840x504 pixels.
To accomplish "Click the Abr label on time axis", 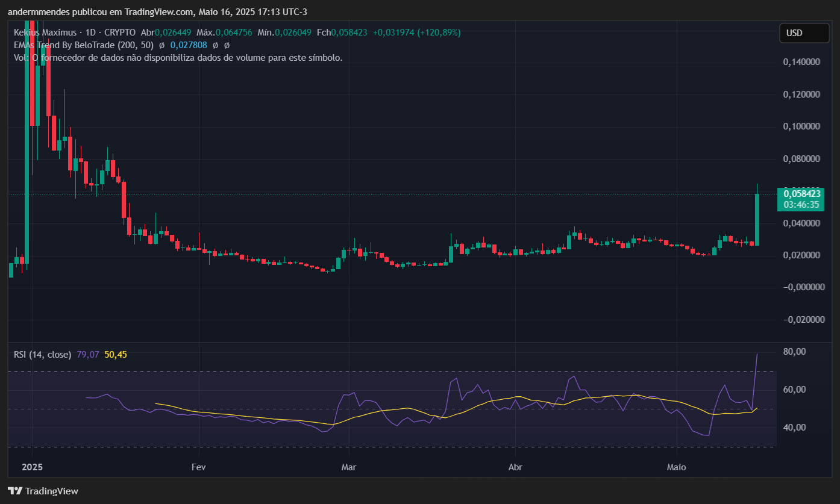I will click(515, 467).
